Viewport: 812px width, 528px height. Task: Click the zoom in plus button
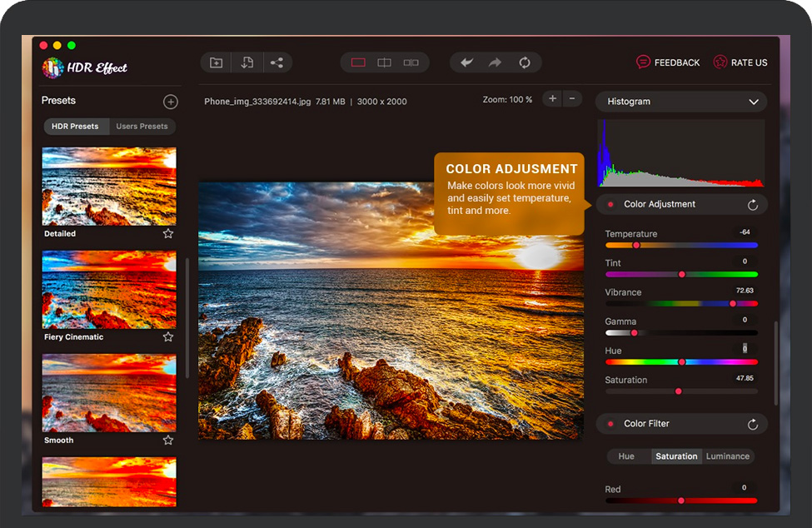(x=552, y=99)
